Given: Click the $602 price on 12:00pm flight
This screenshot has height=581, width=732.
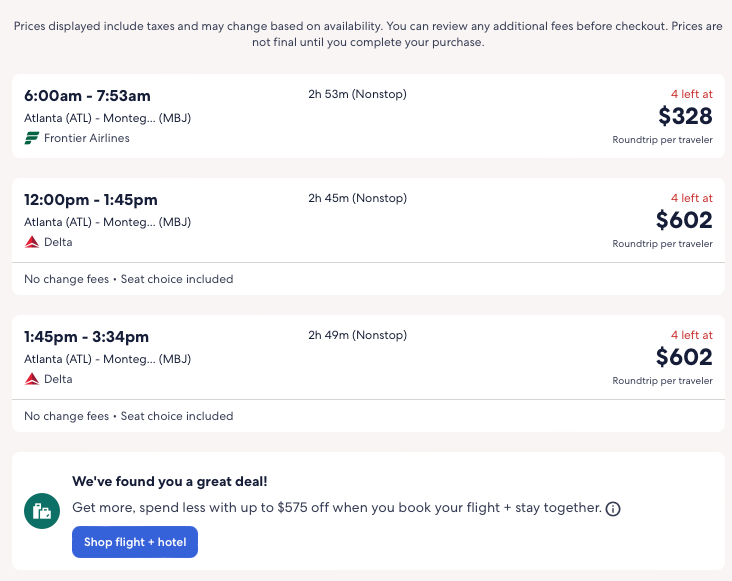Looking at the screenshot, I should click(x=684, y=220).
